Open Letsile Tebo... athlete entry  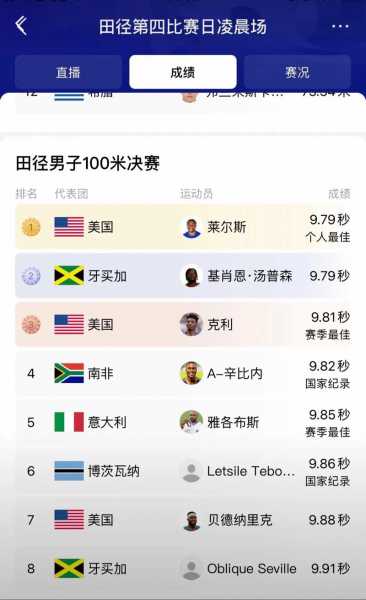(251, 471)
